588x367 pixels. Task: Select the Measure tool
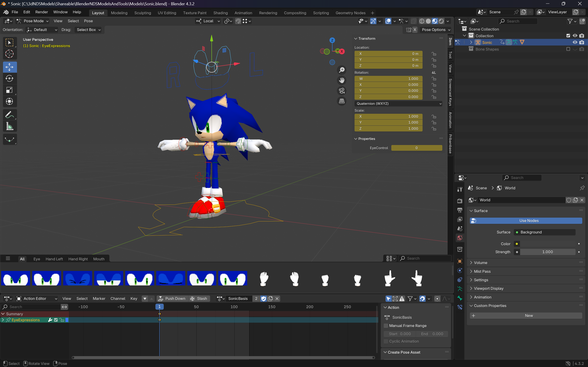click(9, 126)
